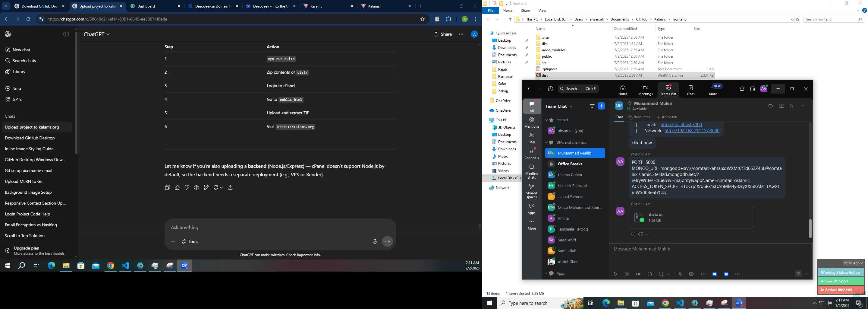Click the microphone dictate icon in ChatGPT
This screenshot has height=309, width=868.
(x=375, y=241)
